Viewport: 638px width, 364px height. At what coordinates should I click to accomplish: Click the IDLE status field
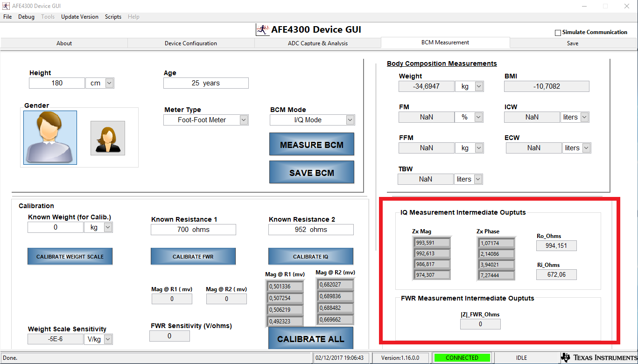tap(521, 358)
